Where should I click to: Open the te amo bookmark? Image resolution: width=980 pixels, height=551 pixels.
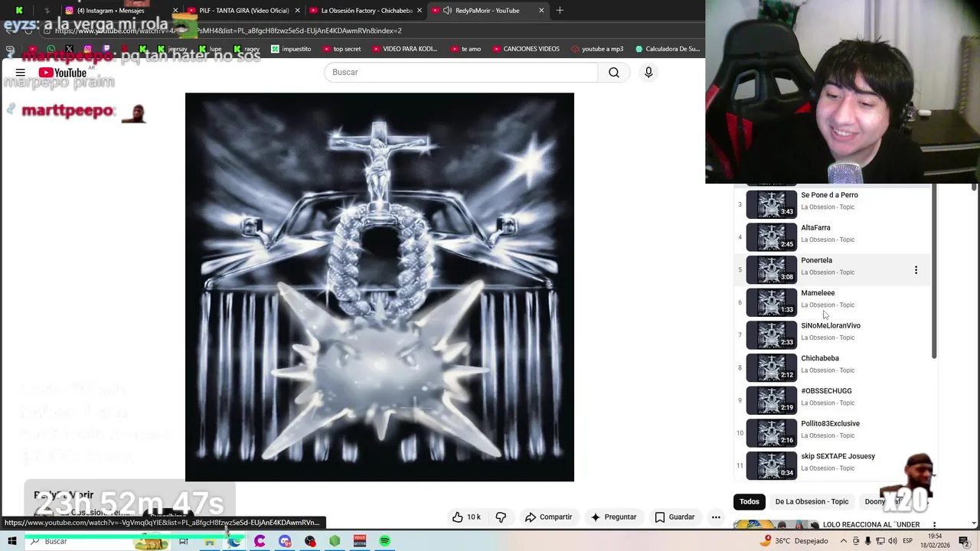[465, 49]
